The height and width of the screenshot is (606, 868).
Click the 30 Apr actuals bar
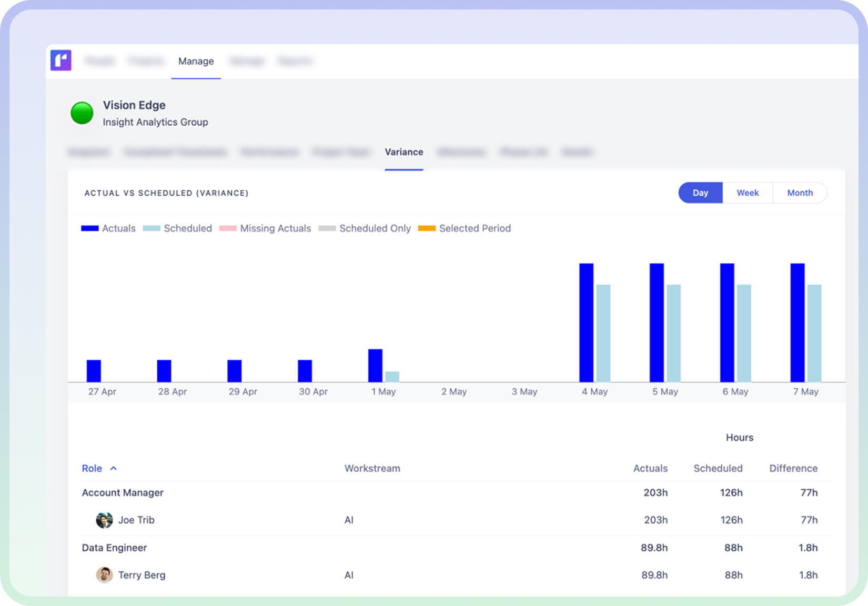[305, 371]
